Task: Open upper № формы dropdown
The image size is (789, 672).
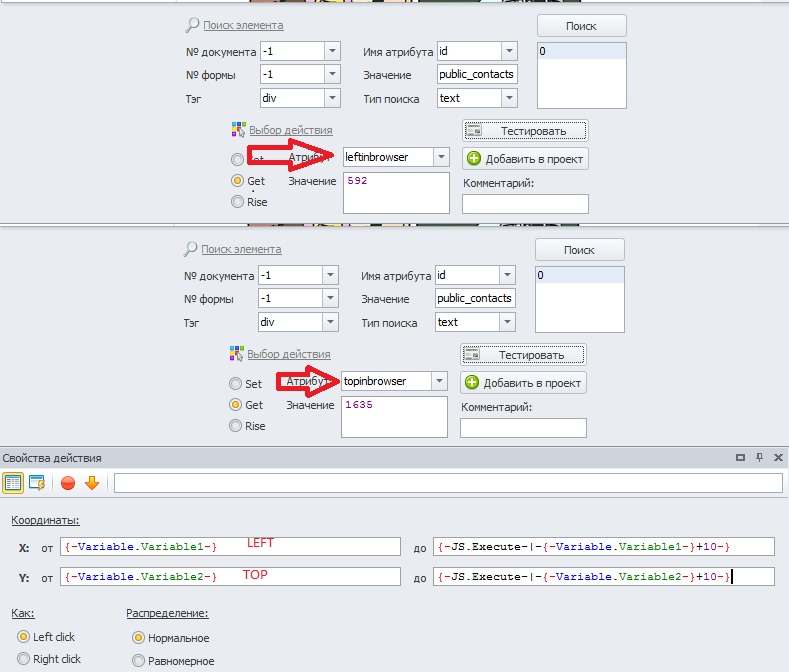Action: 332,74
